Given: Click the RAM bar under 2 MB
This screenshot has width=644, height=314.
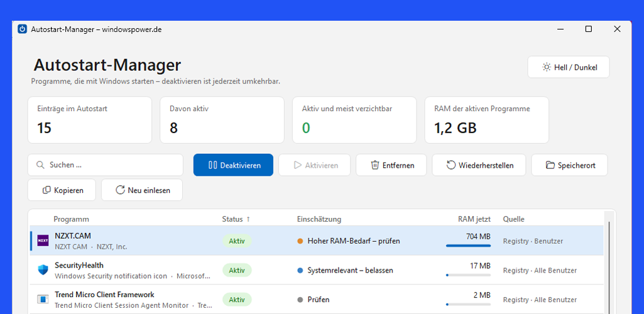Looking at the screenshot, I should (x=468, y=305).
